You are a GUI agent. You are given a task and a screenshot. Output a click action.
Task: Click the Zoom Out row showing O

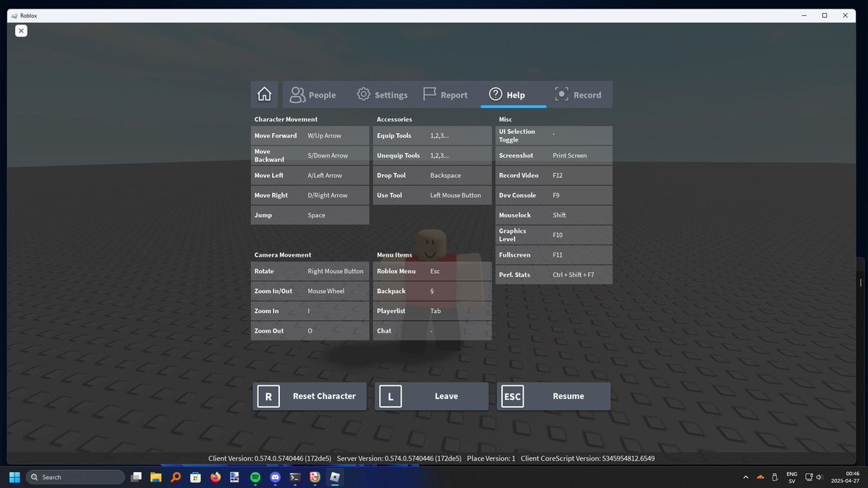310,331
